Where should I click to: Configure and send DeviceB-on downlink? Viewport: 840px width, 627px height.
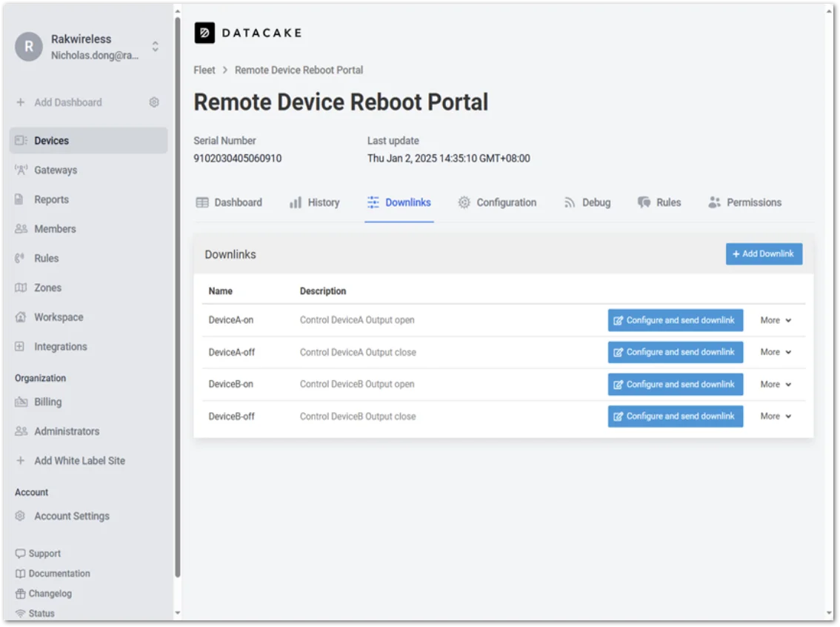(x=675, y=384)
